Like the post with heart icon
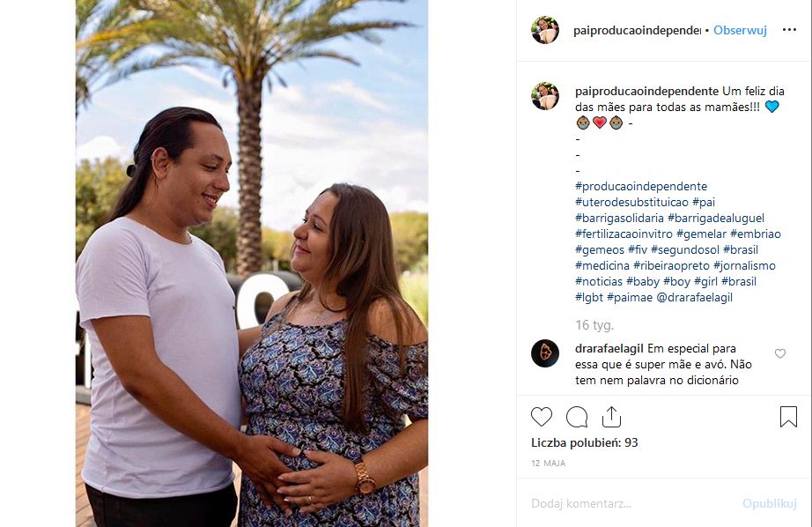The width and height of the screenshot is (812, 527). tap(542, 417)
